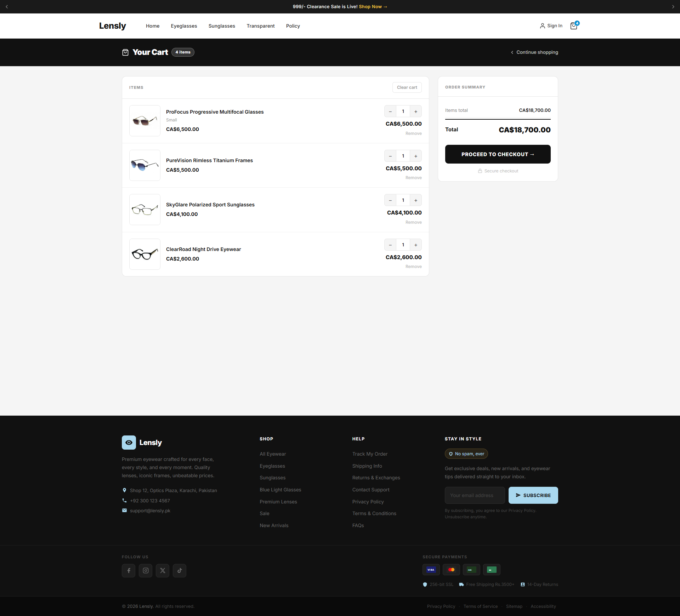This screenshot has width=680, height=616.
Task: Open the Policy nav item
Action: tap(293, 26)
